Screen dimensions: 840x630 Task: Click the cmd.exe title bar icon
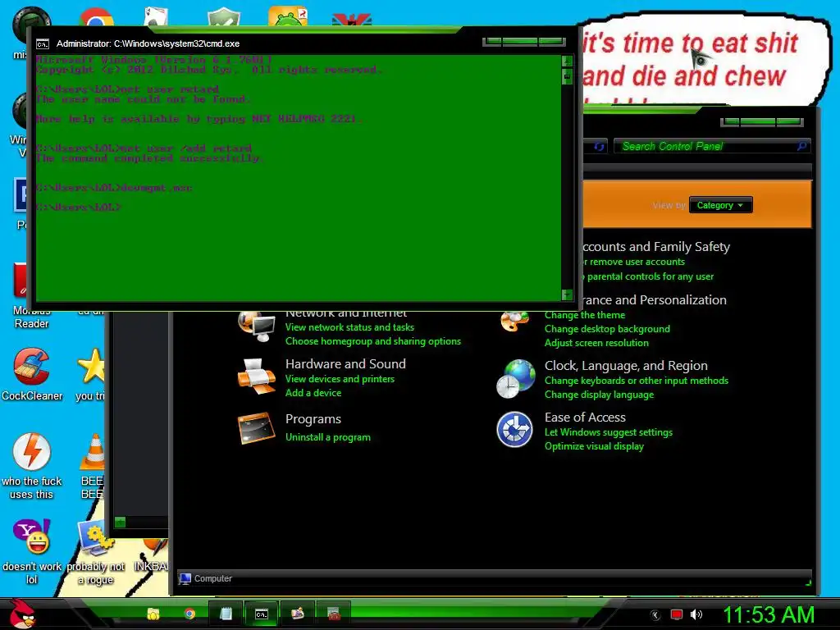coord(43,44)
